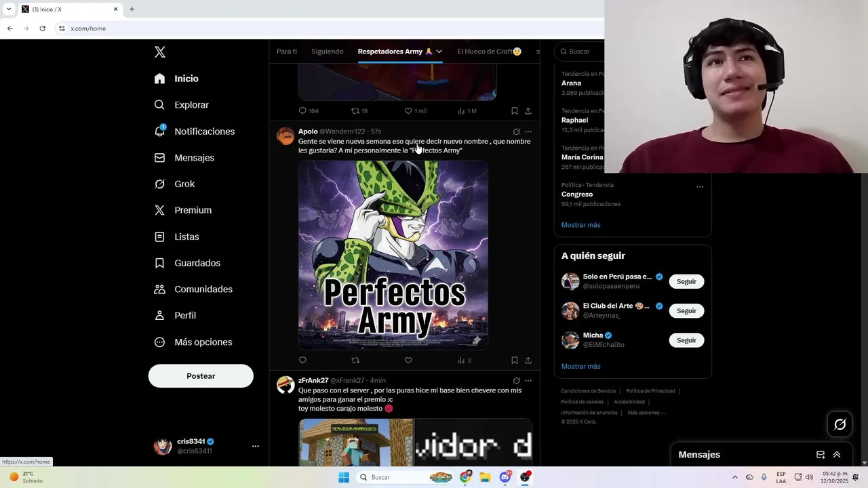Open the Comunidades people icon

tap(159, 289)
